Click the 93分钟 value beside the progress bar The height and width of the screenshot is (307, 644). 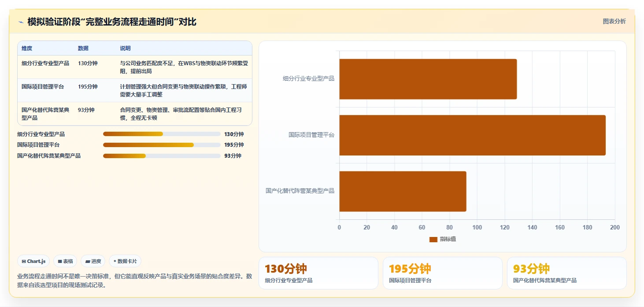[x=233, y=156]
